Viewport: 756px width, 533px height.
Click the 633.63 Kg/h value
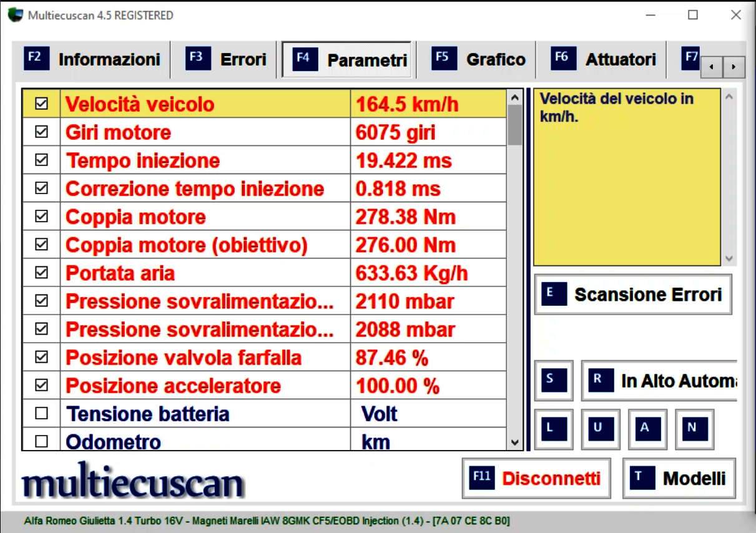(411, 273)
